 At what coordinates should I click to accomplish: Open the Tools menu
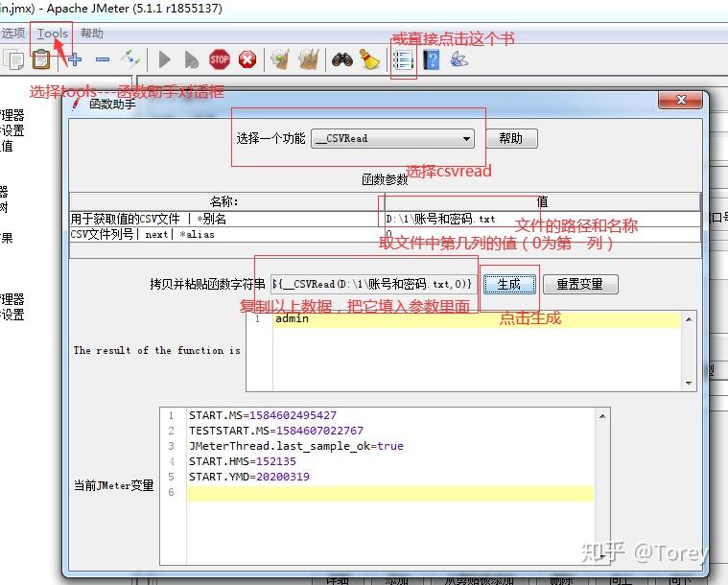[x=53, y=34]
